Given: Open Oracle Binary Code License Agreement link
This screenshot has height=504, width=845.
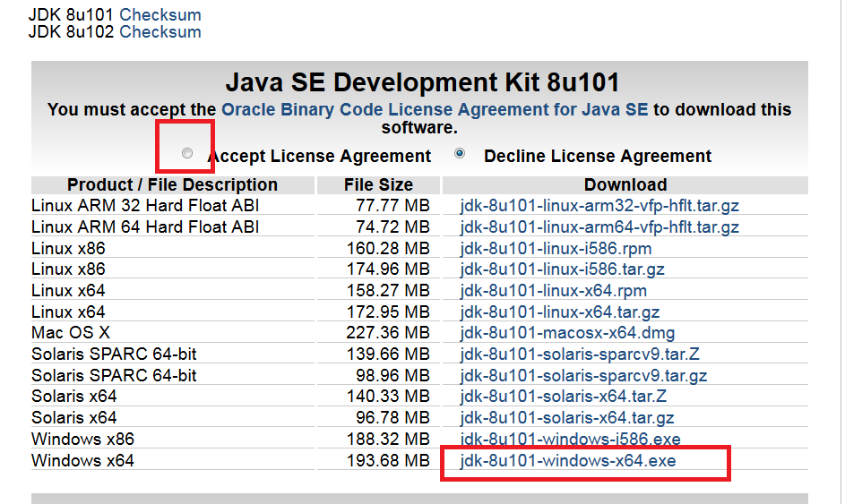Looking at the screenshot, I should 435,109.
